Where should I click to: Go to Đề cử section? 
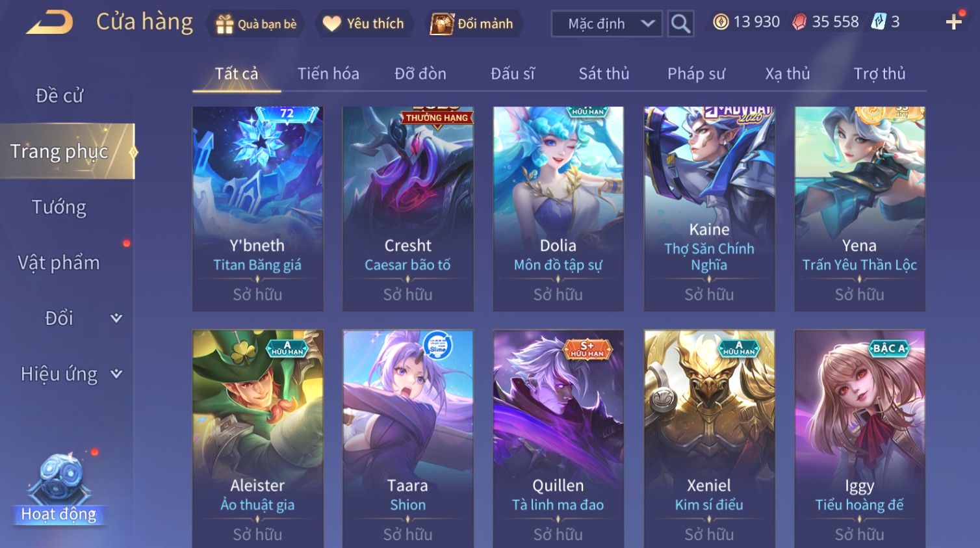point(59,96)
